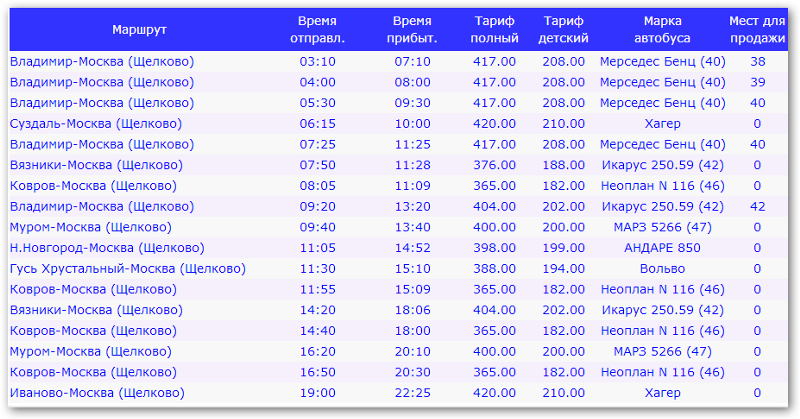Image resolution: width=800 pixels, height=419 pixels.
Task: Click the Время отправл. column header
Action: point(317,30)
